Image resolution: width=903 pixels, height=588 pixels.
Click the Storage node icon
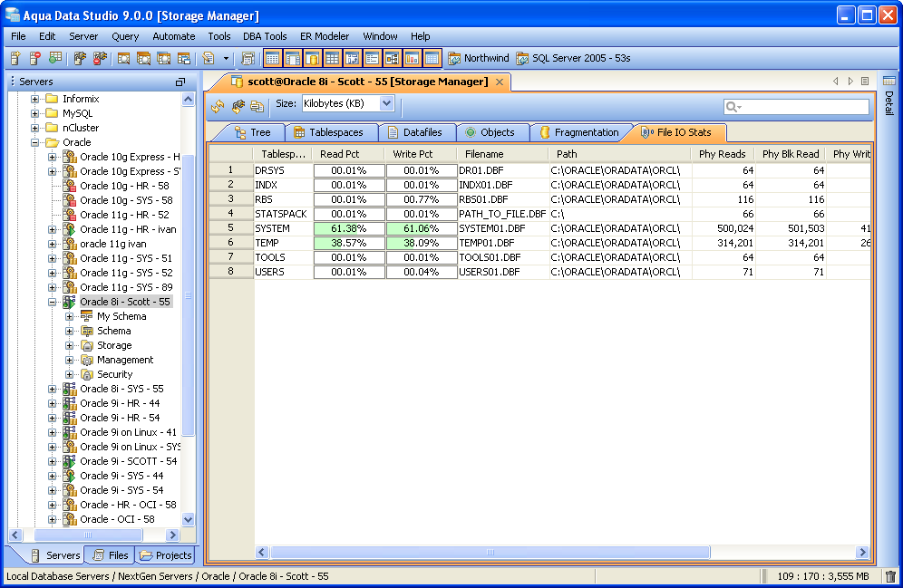point(87,345)
